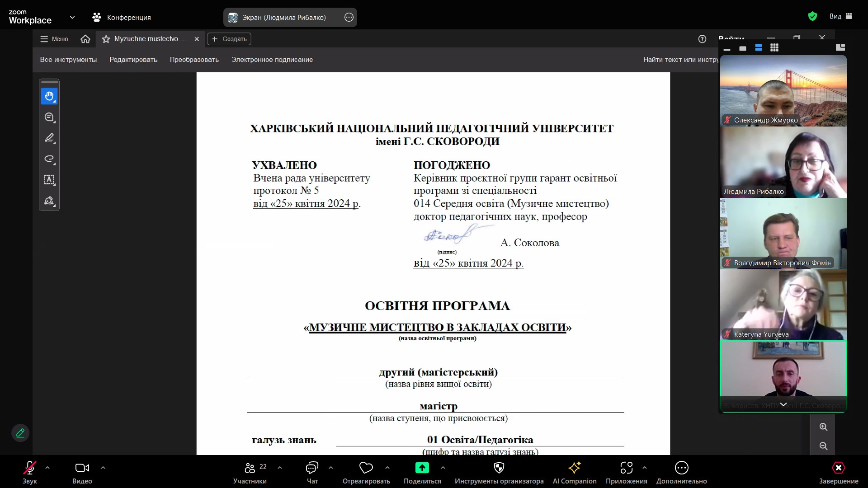Open the Zoom Workplace dropdown chevron

[x=72, y=18]
